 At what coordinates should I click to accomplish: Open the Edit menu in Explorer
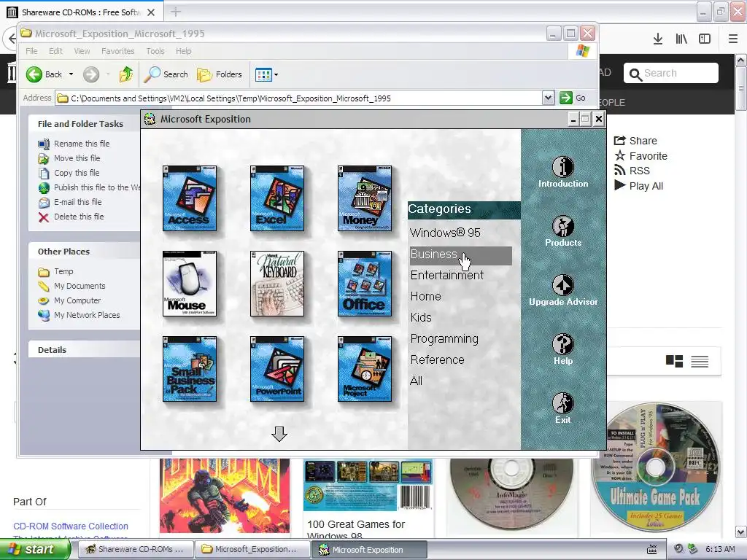[x=55, y=51]
